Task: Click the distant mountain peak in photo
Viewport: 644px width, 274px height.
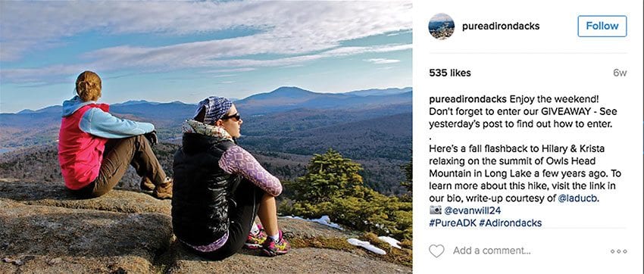Action: [x=287, y=92]
